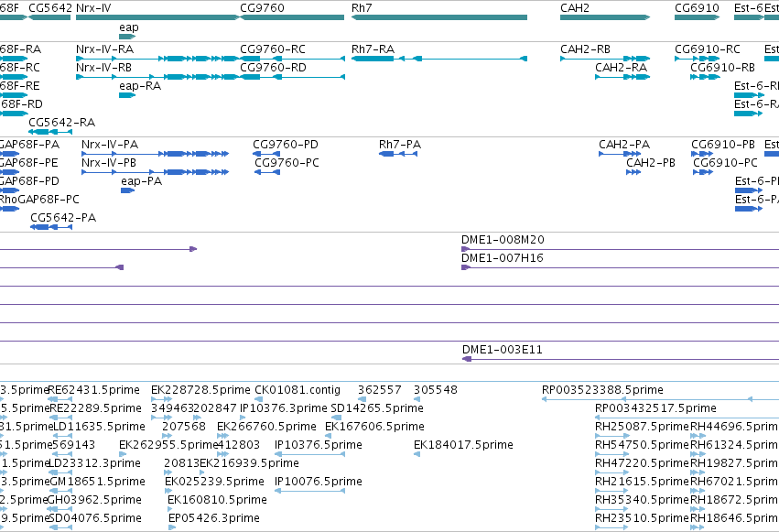Click the Nrx-IV-PB protein feature
The height and width of the screenshot is (532, 779).
coord(155,172)
